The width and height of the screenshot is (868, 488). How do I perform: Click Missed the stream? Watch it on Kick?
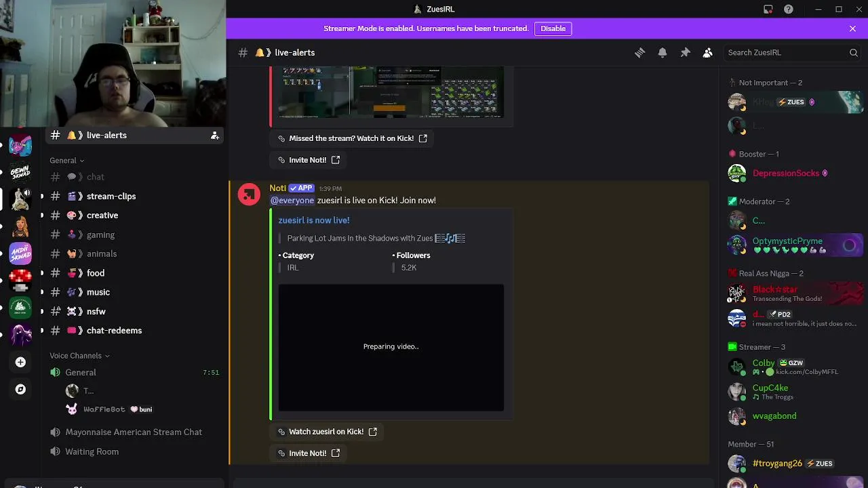pos(353,138)
